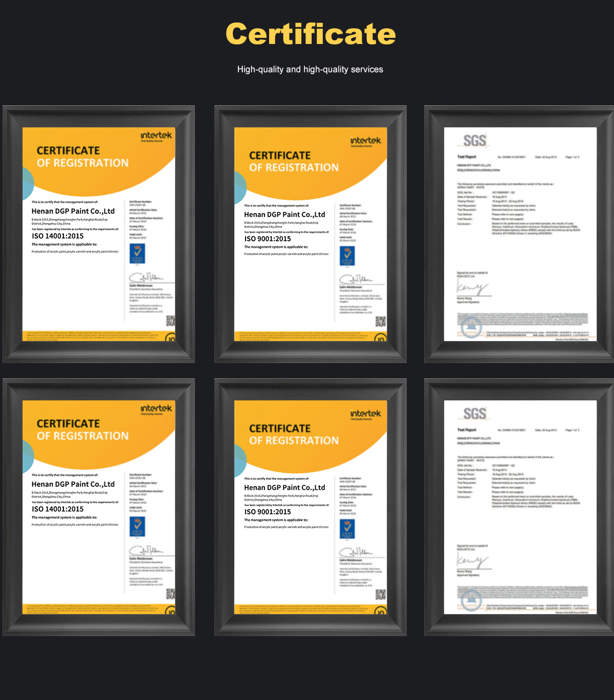Open the top-row ISO 9001:2015 framed certificate
The image size is (614, 700).
coord(311,234)
